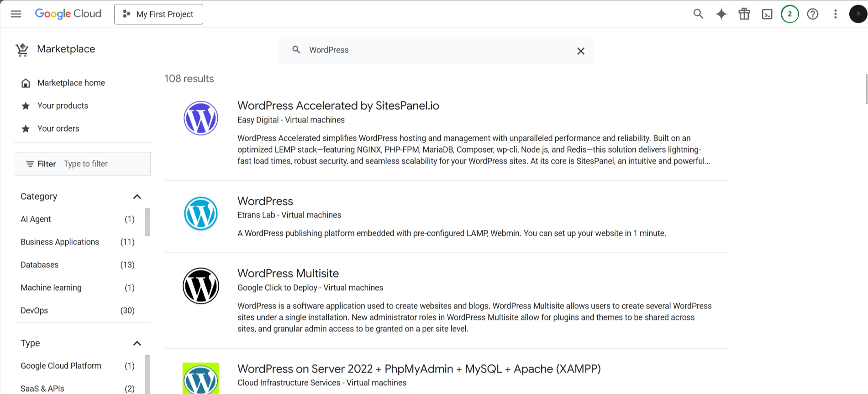Screen dimensions: 868x394
Task: Click the blue WordPress logo thumbnail
Action: click(201, 213)
